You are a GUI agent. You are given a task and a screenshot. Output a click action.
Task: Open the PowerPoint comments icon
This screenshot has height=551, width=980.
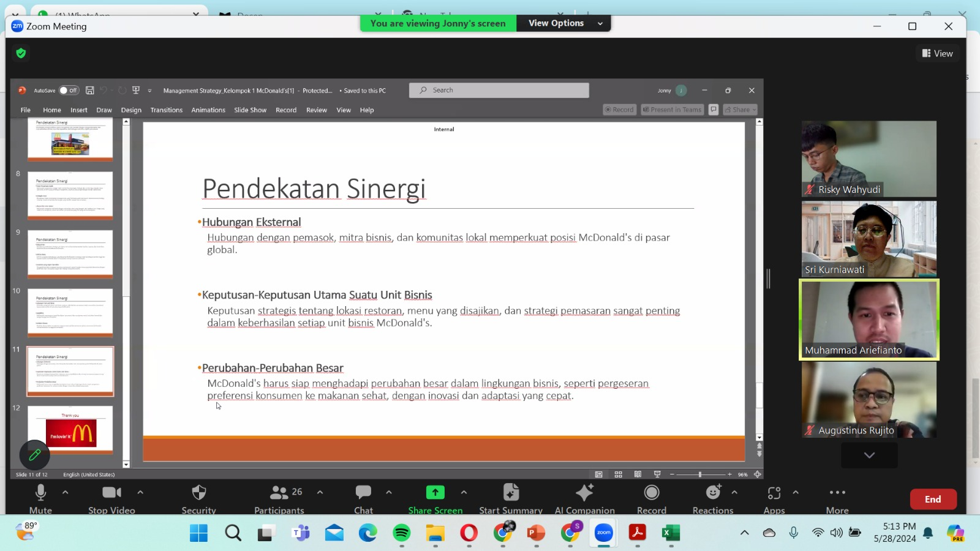[x=714, y=110]
